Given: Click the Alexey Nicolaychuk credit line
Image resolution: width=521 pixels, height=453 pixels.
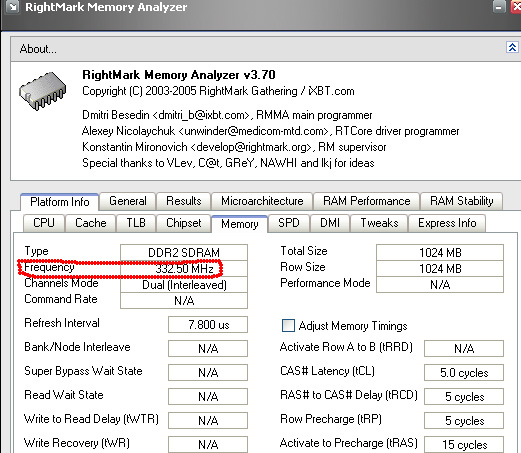Looking at the screenshot, I should click(x=270, y=131).
